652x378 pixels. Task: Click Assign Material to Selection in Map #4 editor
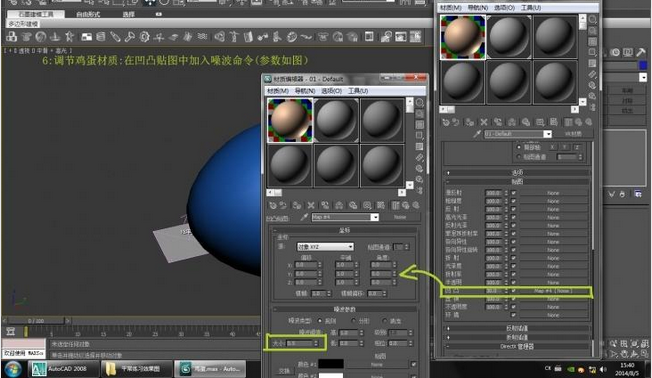tap(297, 205)
